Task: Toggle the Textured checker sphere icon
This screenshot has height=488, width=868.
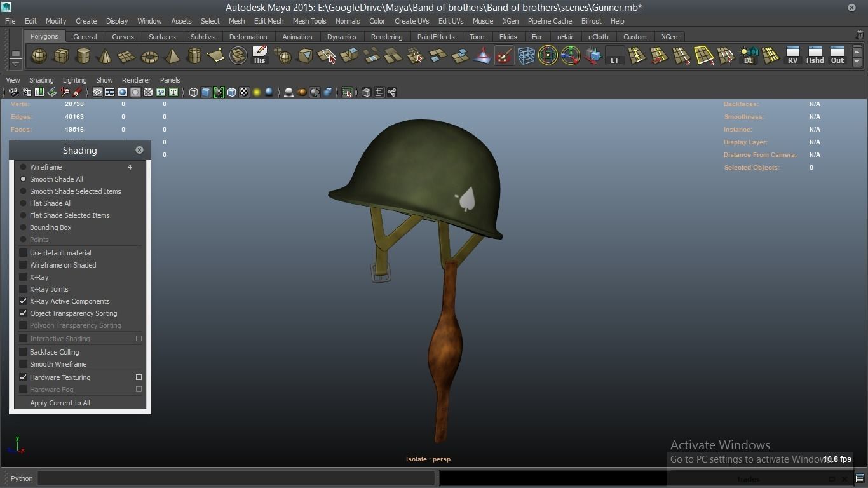Action: (x=244, y=93)
